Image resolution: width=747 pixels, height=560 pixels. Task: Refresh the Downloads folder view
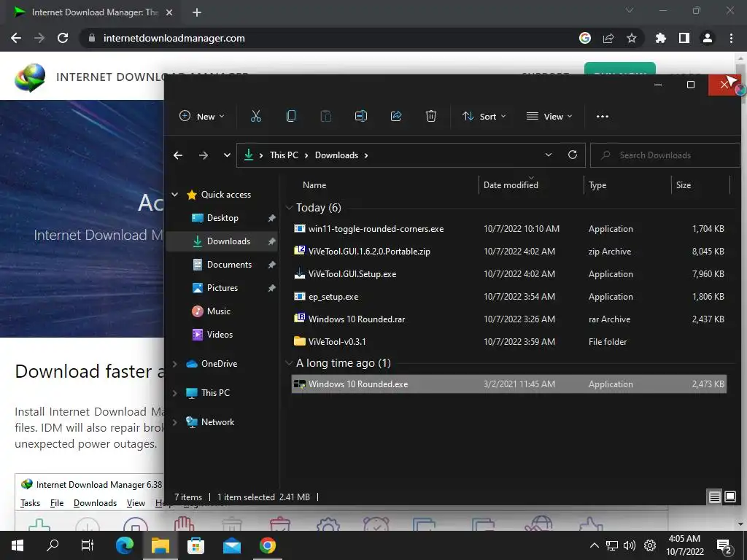click(x=573, y=155)
